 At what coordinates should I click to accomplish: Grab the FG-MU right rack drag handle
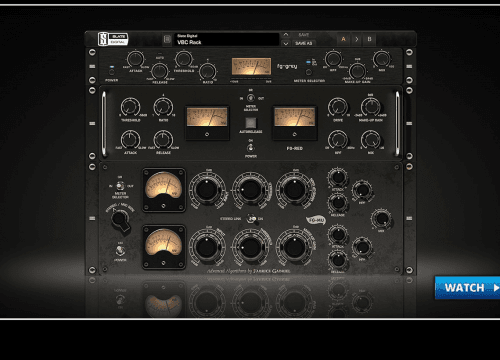coord(409,218)
